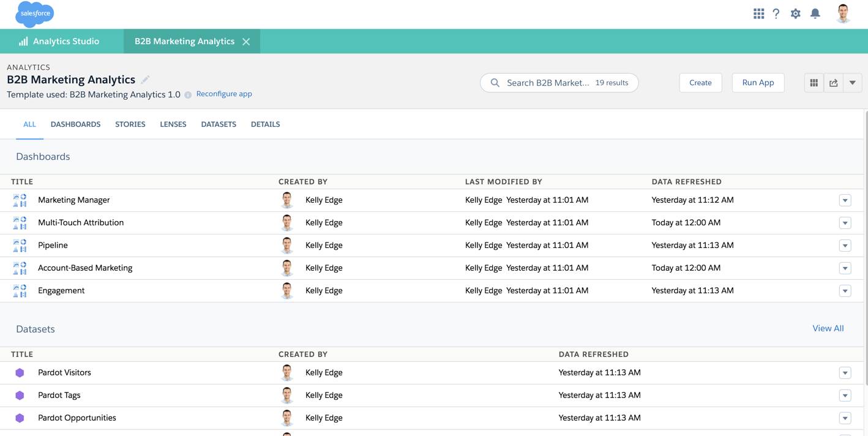
Task: Open the Marketing Manager dashboard
Action: (x=74, y=200)
